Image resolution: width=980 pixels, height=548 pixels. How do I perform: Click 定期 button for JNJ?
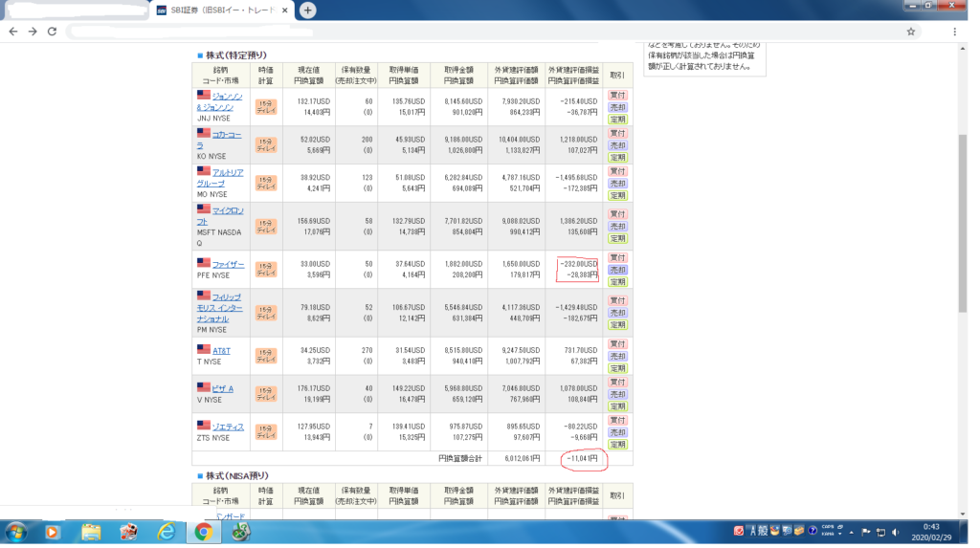(617, 120)
